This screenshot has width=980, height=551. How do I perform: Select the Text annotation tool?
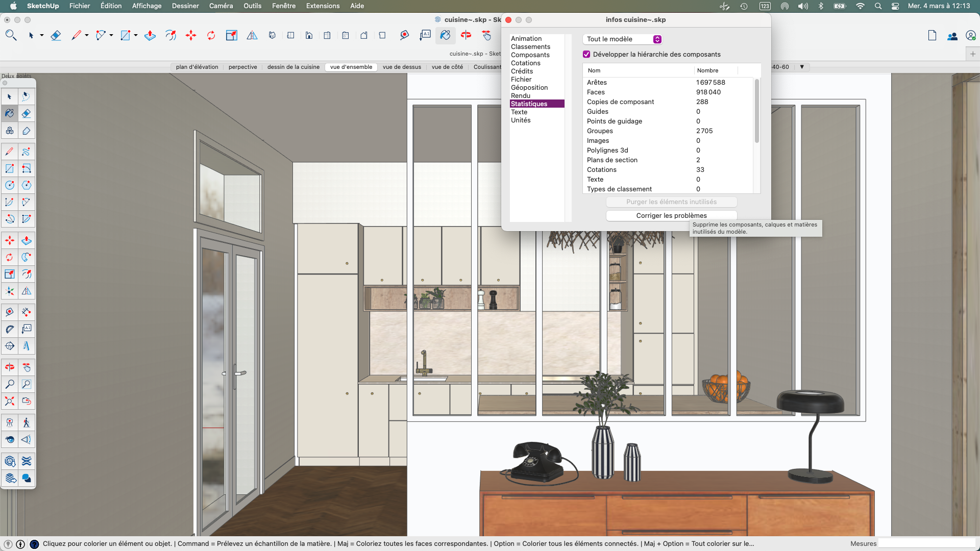426,35
